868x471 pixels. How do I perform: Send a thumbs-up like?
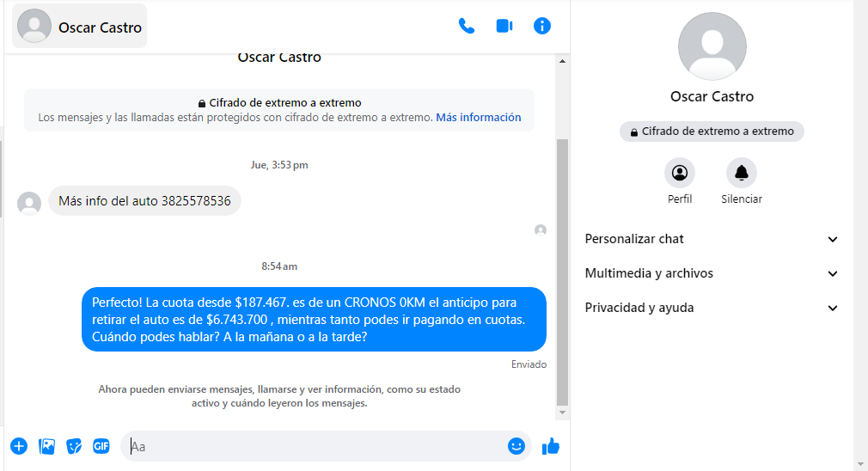point(550,446)
